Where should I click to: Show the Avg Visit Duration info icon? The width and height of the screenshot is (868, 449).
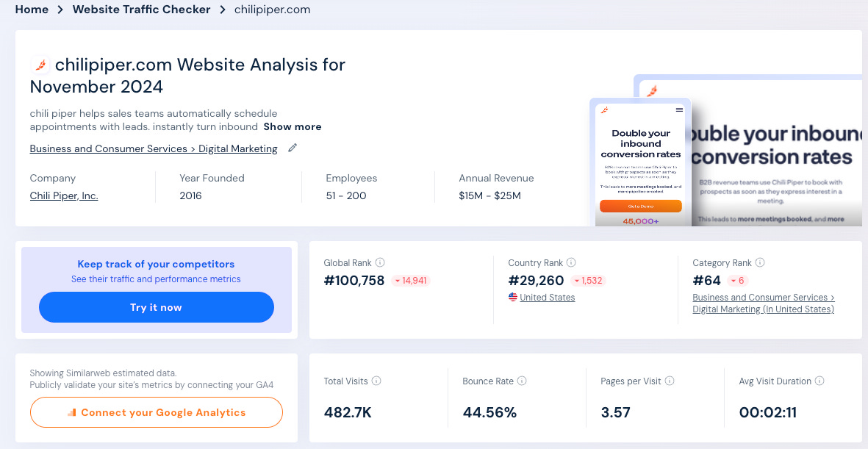pos(819,381)
